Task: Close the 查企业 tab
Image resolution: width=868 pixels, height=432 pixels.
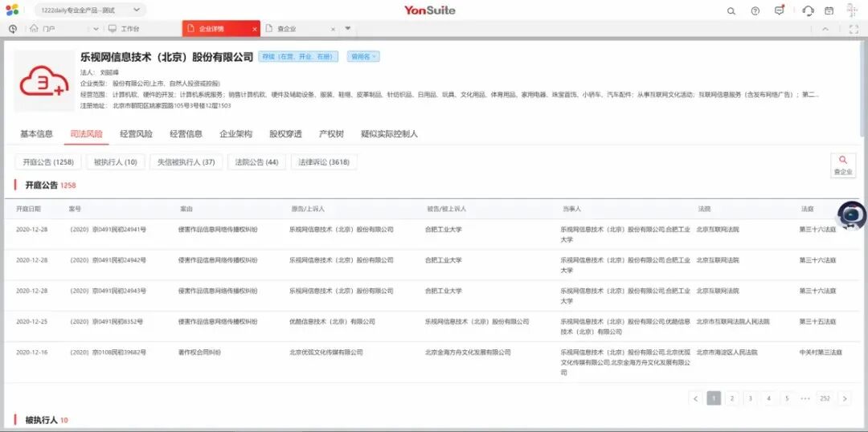Action: click(334, 30)
